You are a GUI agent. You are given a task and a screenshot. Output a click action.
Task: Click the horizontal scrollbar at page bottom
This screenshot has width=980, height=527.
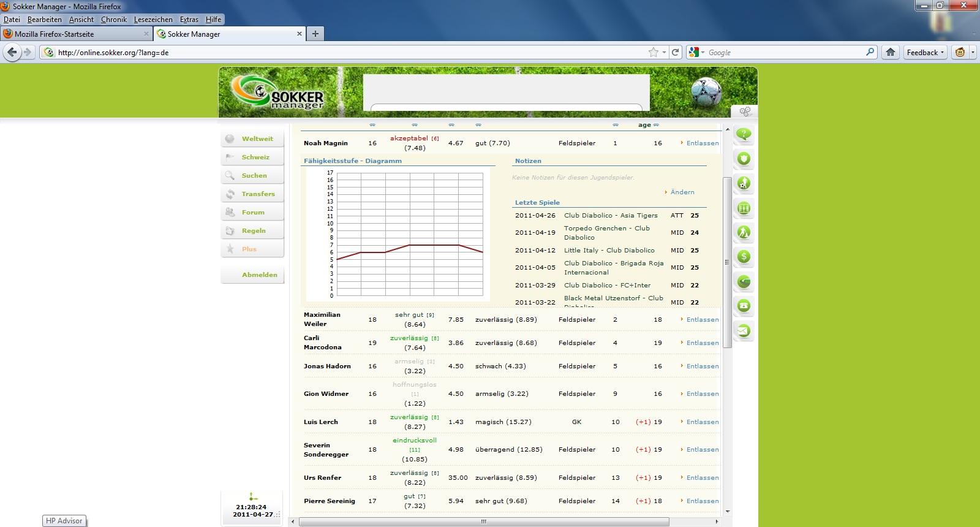(484, 521)
